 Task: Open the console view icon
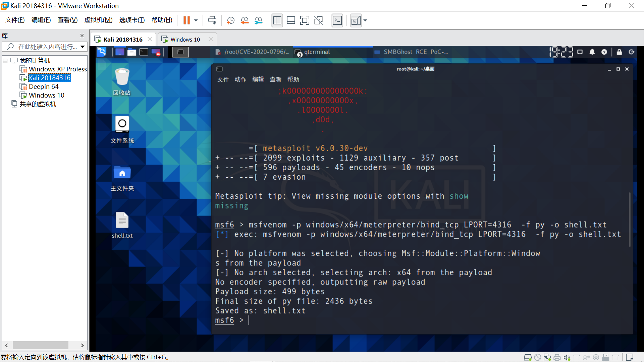(x=337, y=20)
